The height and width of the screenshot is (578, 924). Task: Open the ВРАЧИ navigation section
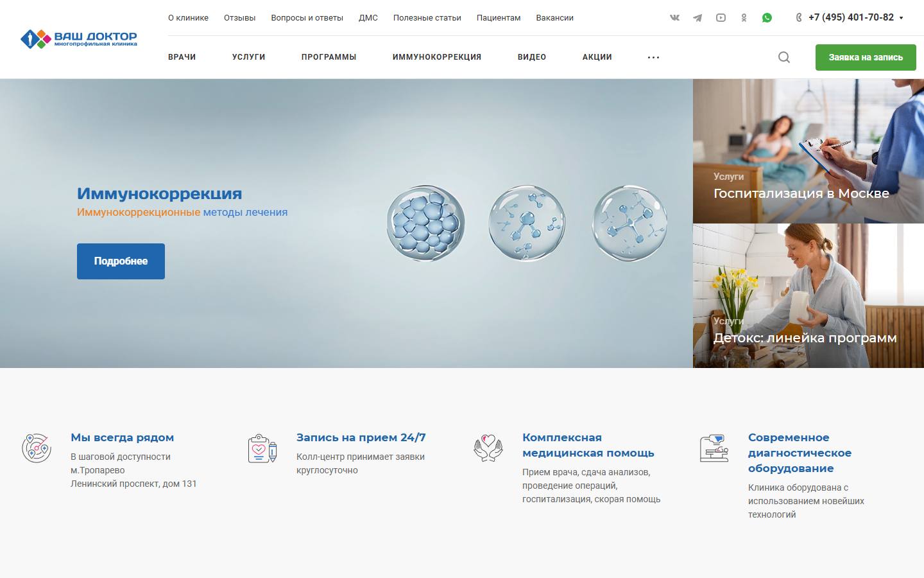pyautogui.click(x=182, y=57)
